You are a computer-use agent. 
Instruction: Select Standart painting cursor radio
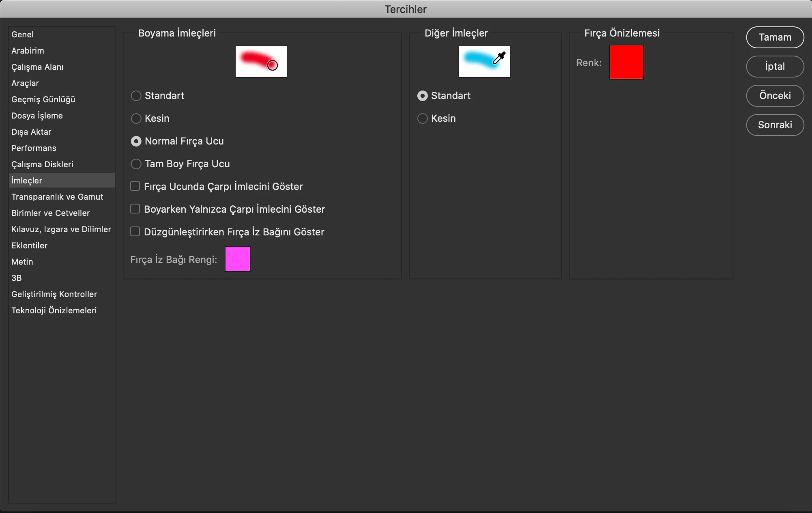(136, 96)
